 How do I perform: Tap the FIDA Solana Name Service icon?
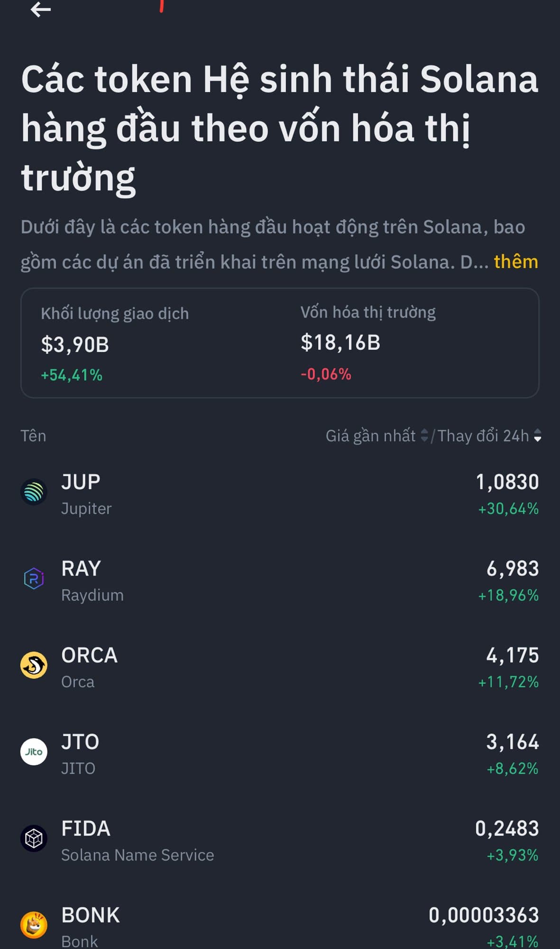point(34,838)
